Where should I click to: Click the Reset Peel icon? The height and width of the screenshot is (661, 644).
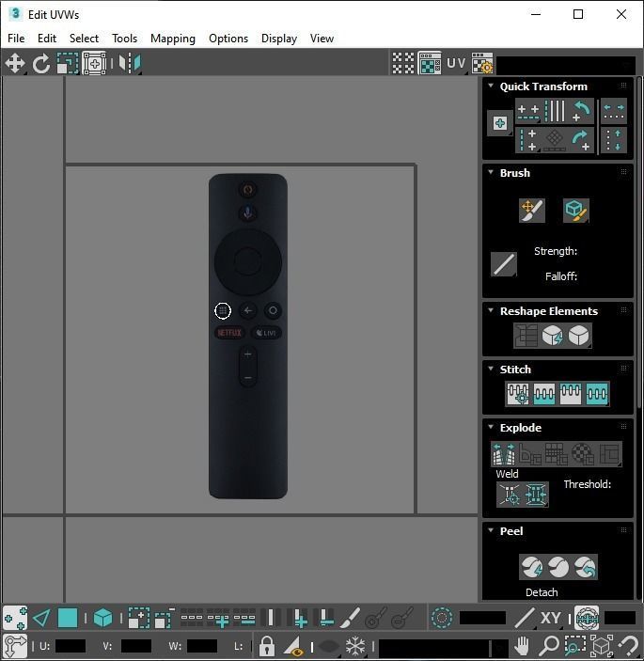point(585,567)
